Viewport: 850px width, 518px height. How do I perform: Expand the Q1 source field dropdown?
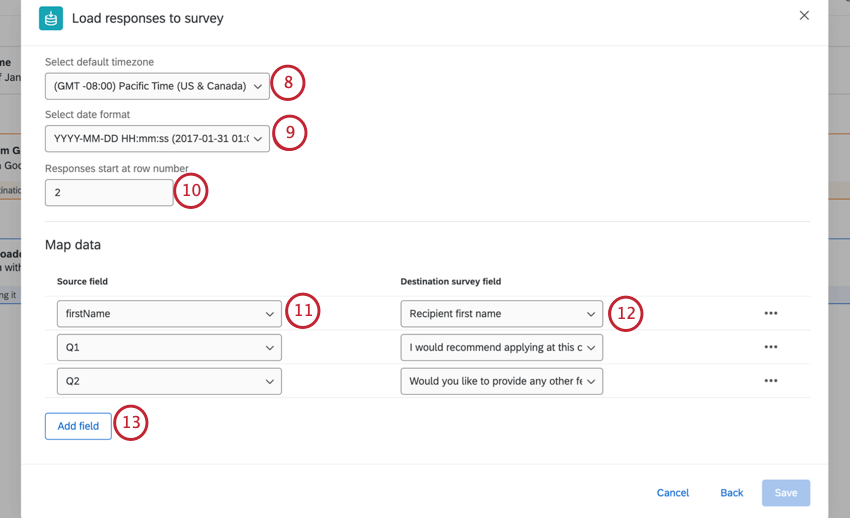pos(169,348)
